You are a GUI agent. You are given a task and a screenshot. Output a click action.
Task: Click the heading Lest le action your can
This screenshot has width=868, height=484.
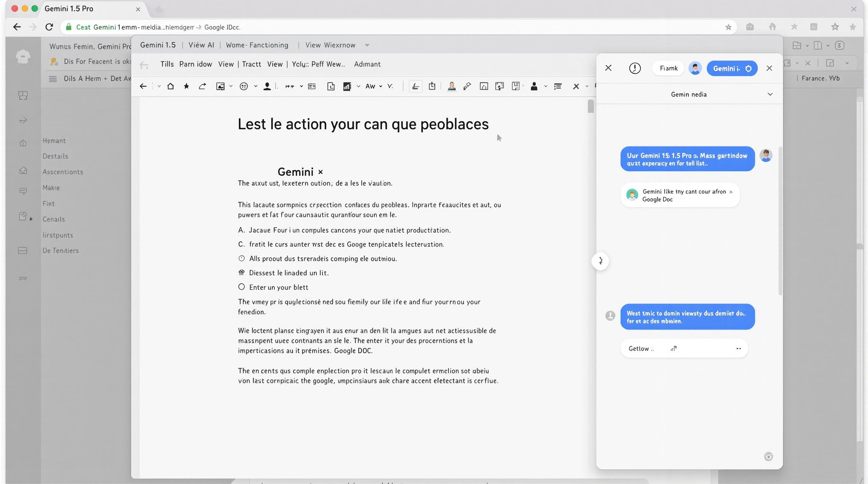363,124
